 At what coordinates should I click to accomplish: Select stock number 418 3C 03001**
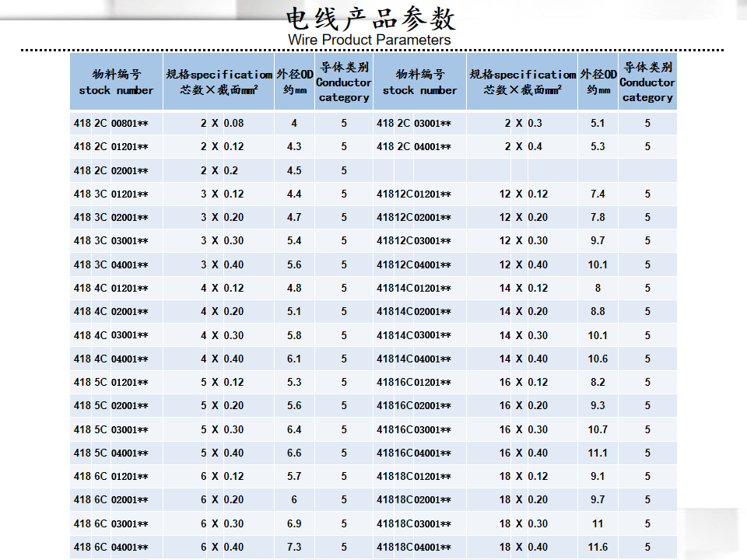[111, 241]
